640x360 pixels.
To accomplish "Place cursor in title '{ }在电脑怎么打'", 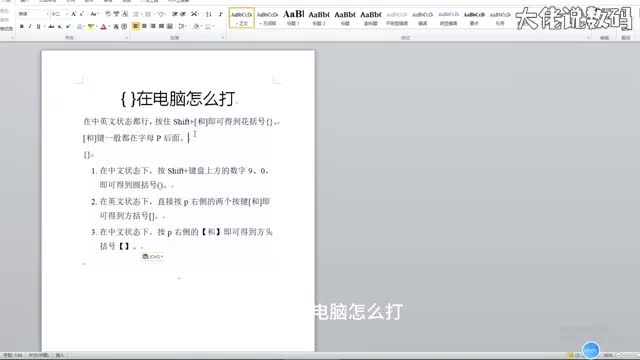I will (178, 99).
